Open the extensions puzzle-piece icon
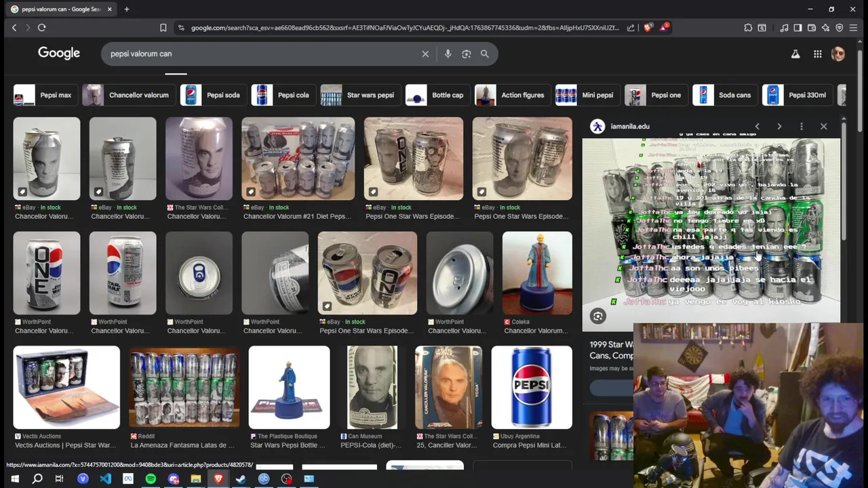 (x=748, y=28)
